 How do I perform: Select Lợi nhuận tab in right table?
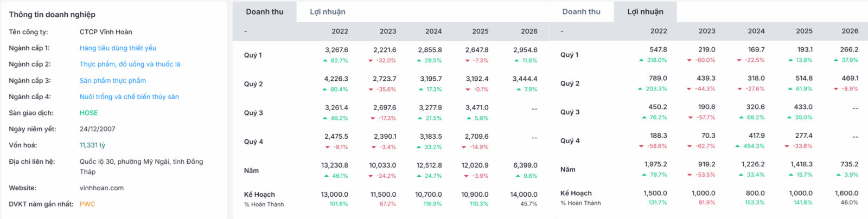click(646, 11)
